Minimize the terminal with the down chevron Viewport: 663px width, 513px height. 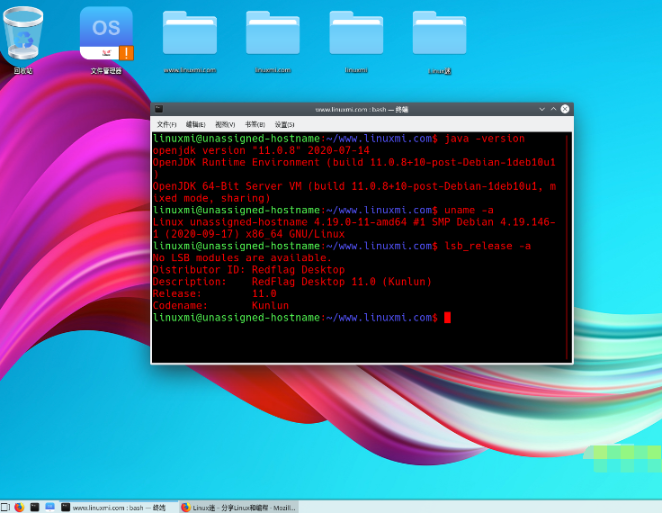click(x=542, y=109)
